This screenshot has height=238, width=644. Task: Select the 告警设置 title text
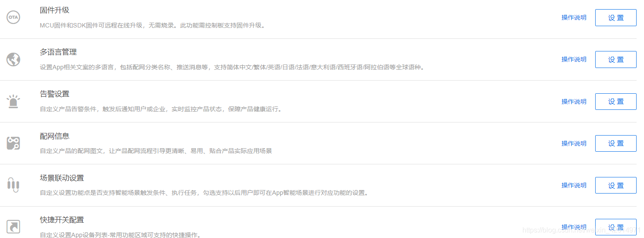click(x=54, y=94)
